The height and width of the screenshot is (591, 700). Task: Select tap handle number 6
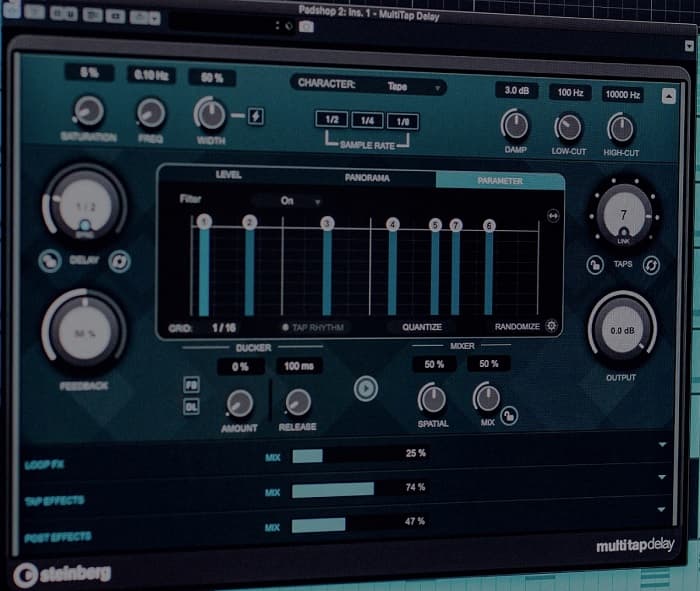pyautogui.click(x=489, y=226)
